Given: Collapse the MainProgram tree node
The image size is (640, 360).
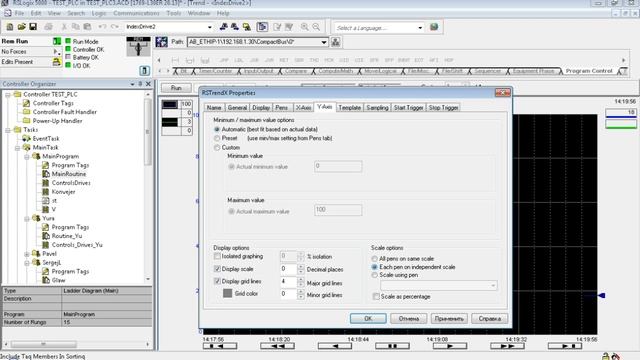Looking at the screenshot, I should (27, 157).
